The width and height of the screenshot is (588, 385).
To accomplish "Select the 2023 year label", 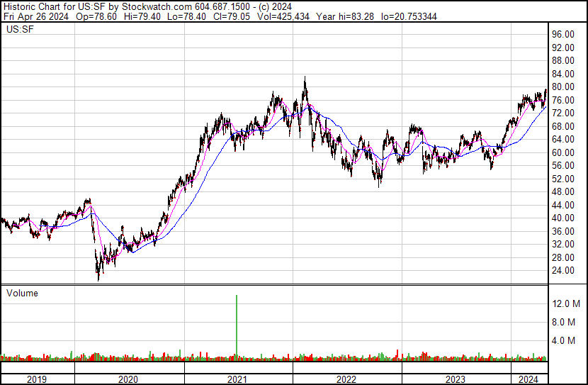I will point(456,379).
